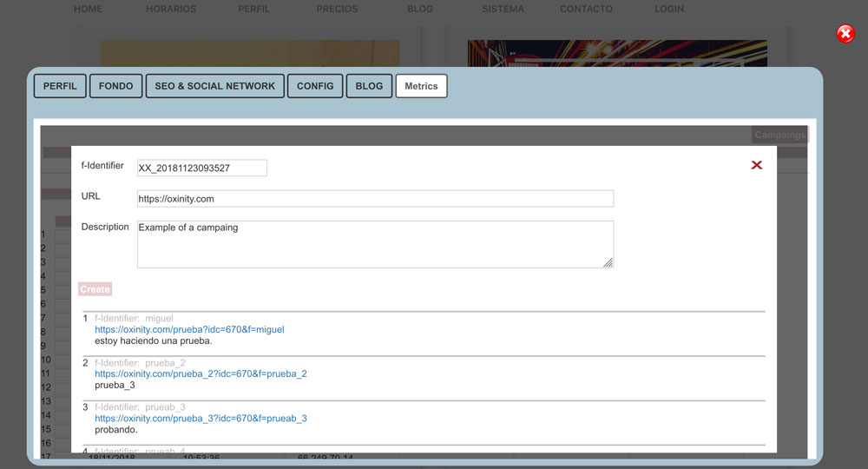
Task: Click the Description field label
Action: click(x=105, y=227)
